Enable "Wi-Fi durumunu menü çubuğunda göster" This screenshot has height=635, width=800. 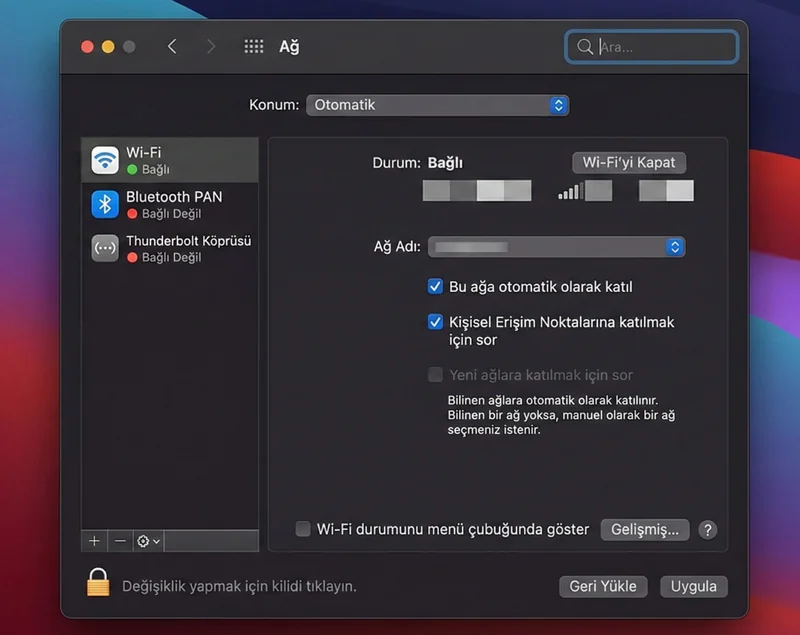click(x=303, y=530)
